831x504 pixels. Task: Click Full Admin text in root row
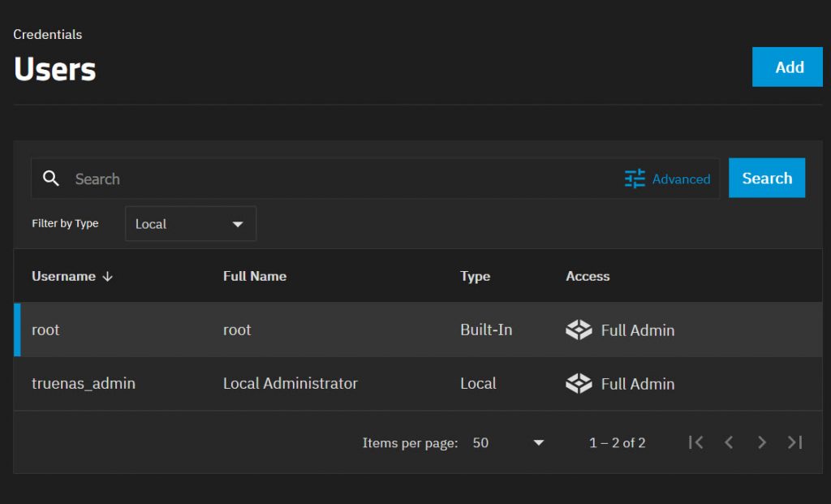(x=638, y=330)
